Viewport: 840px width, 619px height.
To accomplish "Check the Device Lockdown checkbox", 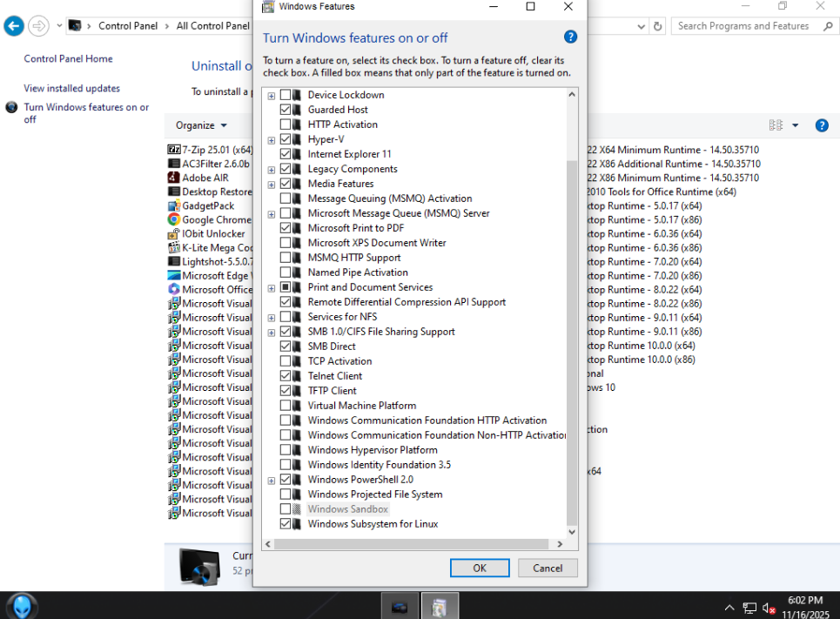I will [286, 95].
